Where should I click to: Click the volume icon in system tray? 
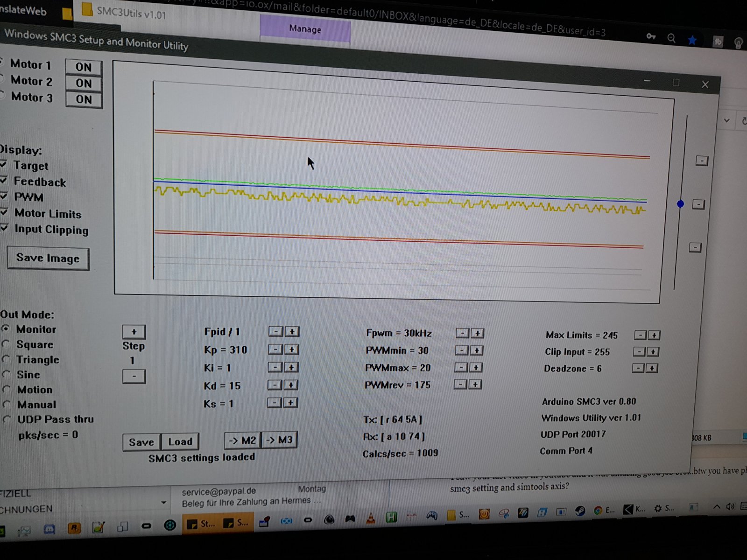730,507
